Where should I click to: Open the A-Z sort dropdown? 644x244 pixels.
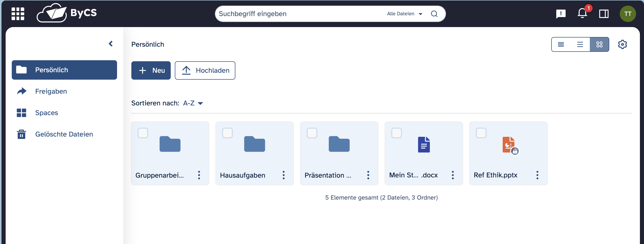193,103
